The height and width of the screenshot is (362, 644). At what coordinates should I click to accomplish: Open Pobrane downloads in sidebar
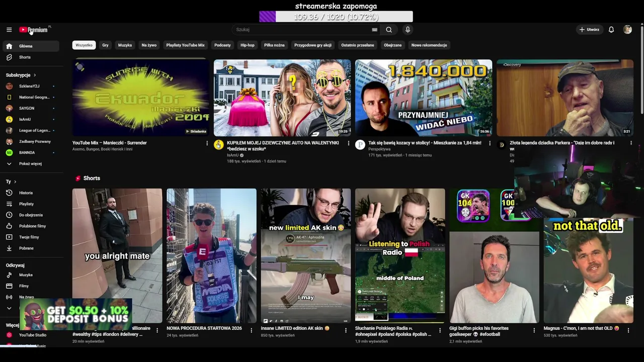(x=30, y=248)
